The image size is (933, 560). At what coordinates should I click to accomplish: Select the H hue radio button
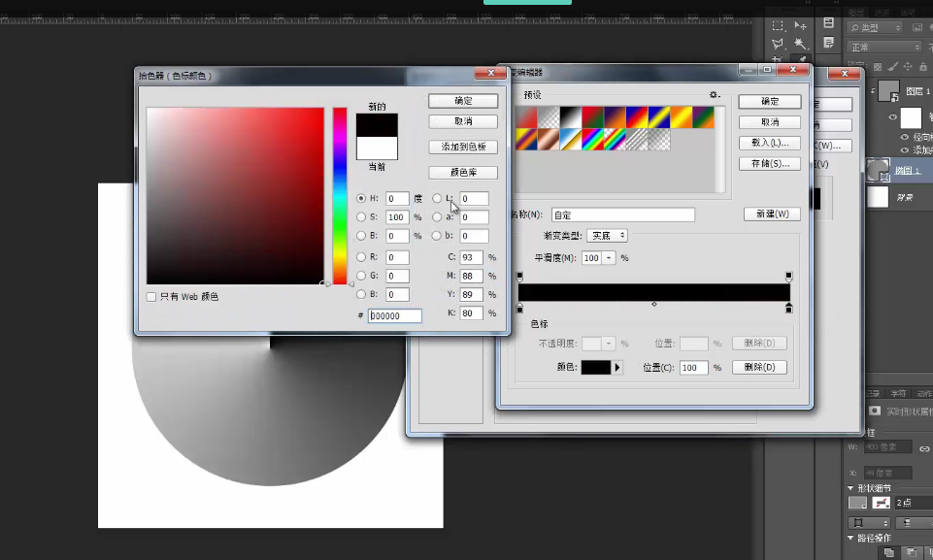coord(361,198)
